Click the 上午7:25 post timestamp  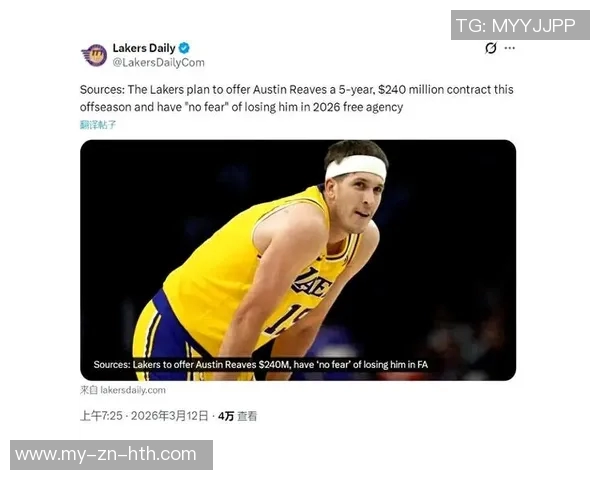[x=101, y=416]
